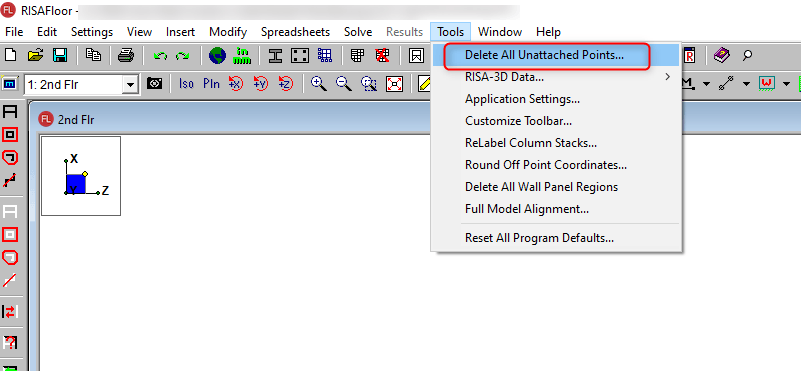Click the green Undo arrow
This screenshot has width=801, height=371.
(x=160, y=56)
